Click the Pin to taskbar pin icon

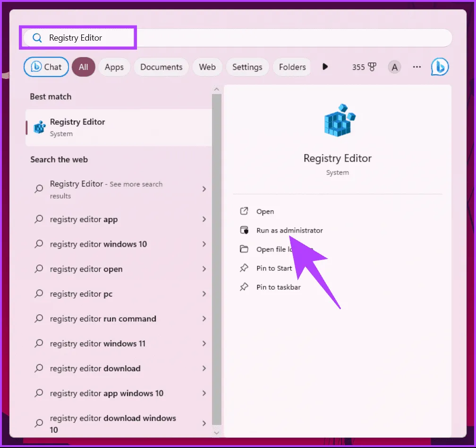tap(244, 287)
